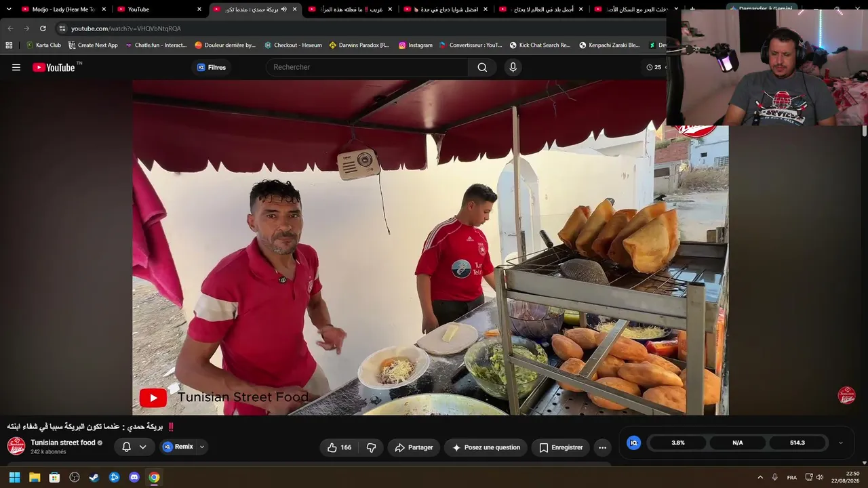Expand the stats panel chevron

[841, 443]
